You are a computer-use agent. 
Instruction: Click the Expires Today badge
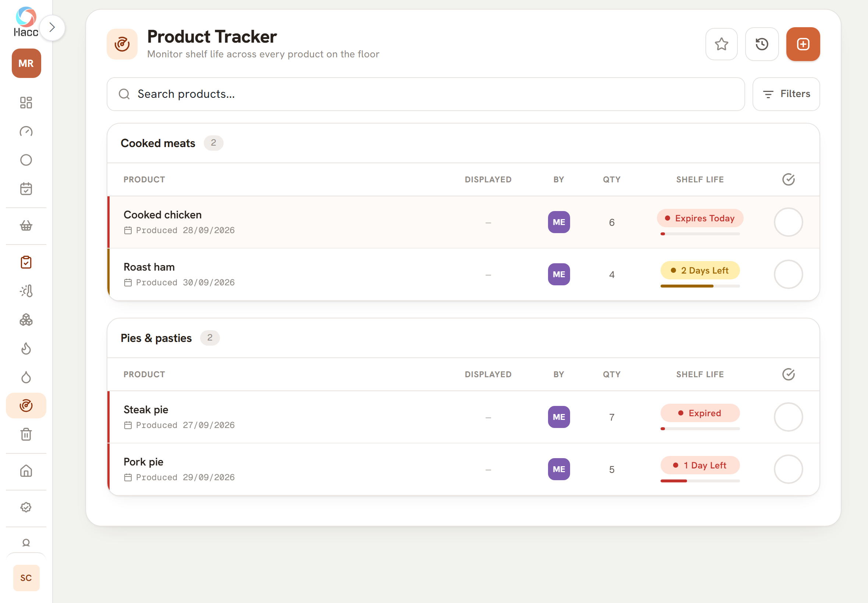700,218
